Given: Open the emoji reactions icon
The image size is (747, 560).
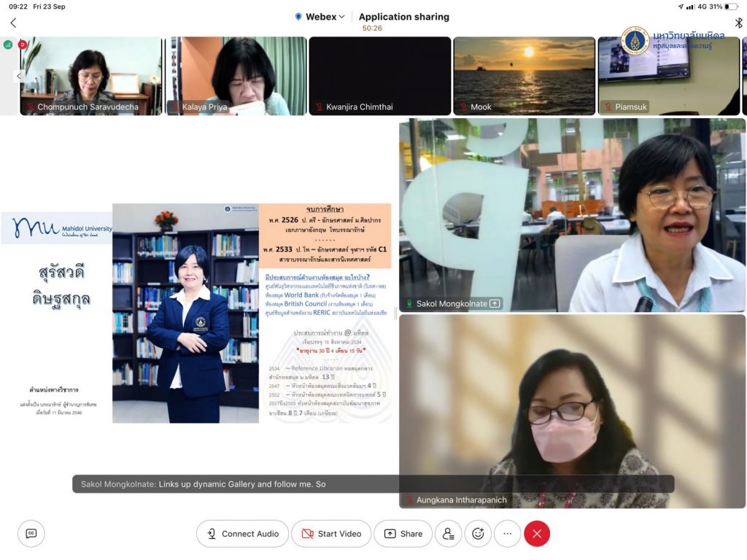Looking at the screenshot, I should click(x=478, y=534).
